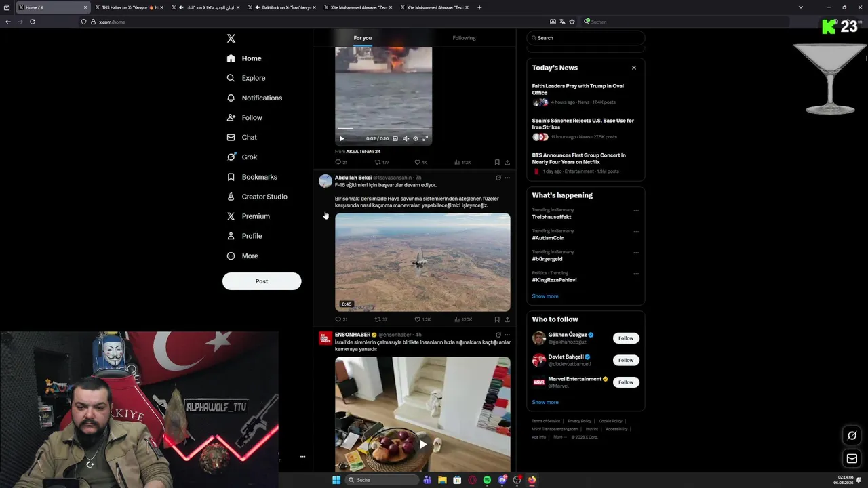Image resolution: width=868 pixels, height=488 pixels.
Task: Open Chat in the sidebar
Action: point(242,137)
